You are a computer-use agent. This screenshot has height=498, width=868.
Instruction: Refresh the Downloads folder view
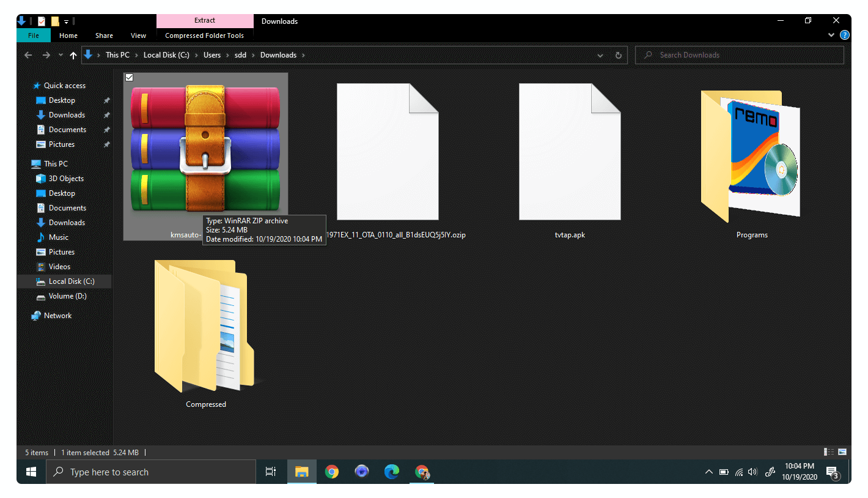(x=618, y=55)
